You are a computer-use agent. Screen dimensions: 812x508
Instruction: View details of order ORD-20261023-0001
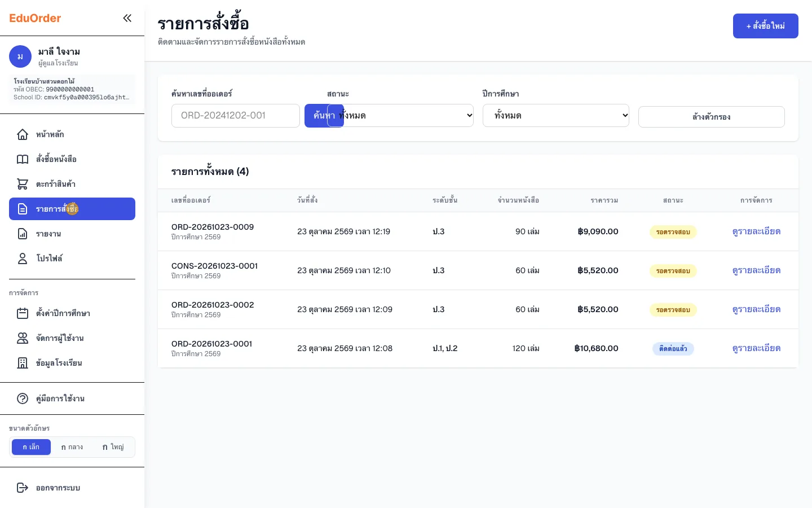(757, 348)
